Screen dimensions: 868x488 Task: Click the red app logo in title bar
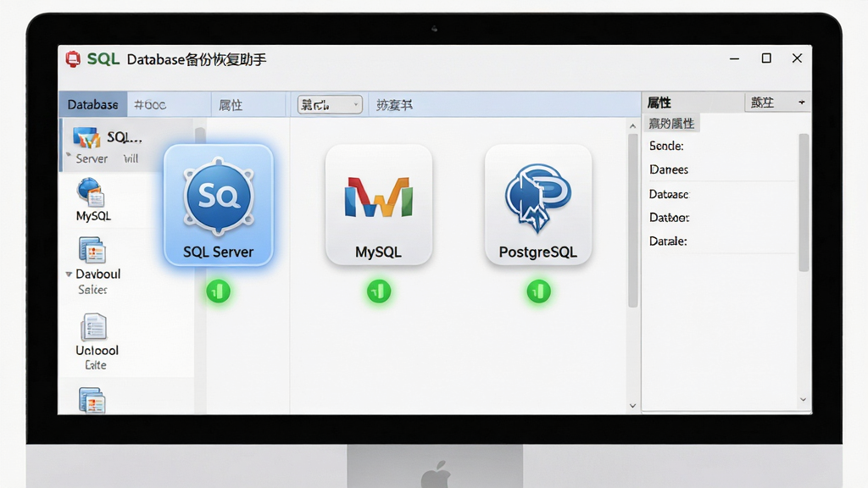pyautogui.click(x=73, y=59)
